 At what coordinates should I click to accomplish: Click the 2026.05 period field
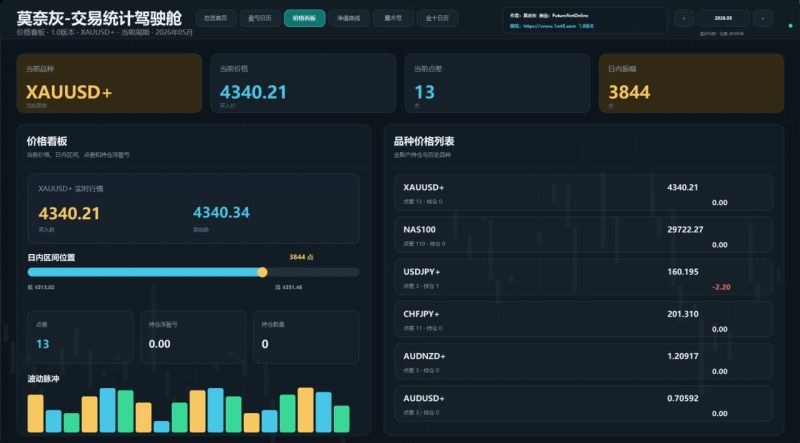[x=723, y=18]
